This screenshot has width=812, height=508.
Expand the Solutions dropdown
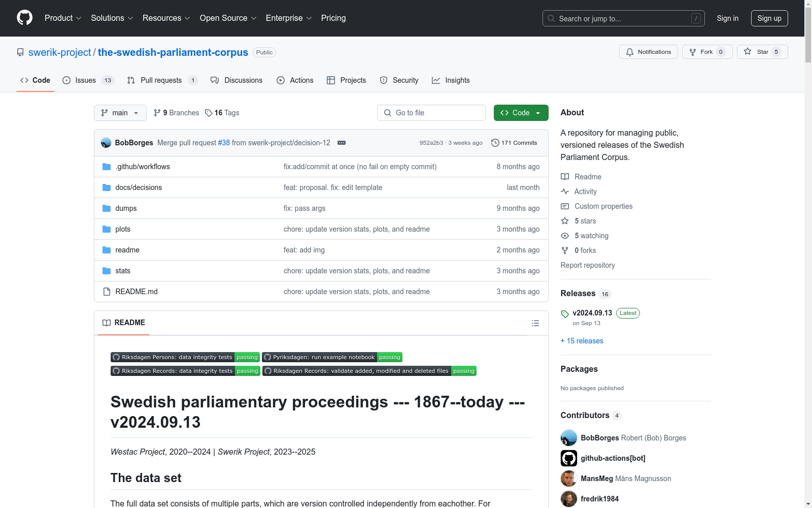tap(112, 18)
